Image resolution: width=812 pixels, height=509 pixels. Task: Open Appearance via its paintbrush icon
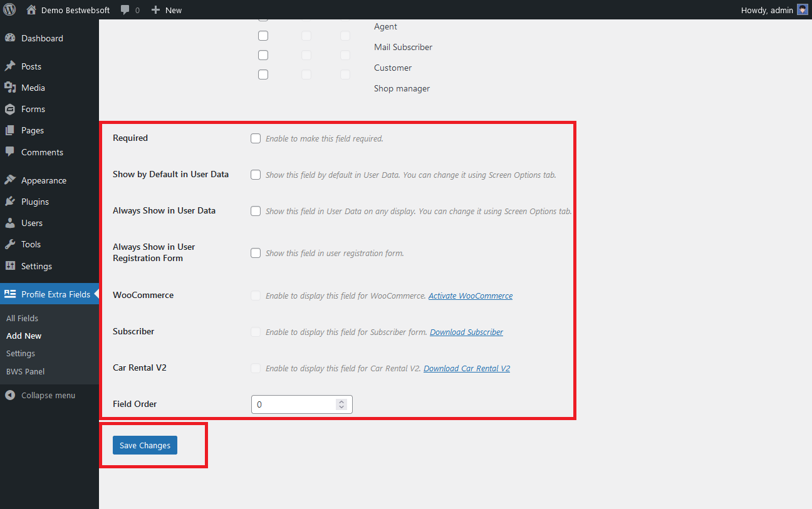tap(10, 180)
